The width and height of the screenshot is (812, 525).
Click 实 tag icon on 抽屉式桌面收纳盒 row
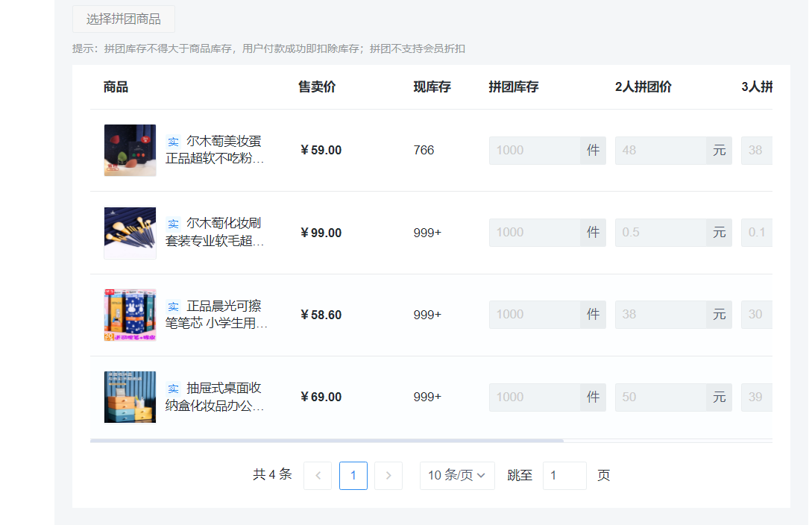(x=173, y=389)
